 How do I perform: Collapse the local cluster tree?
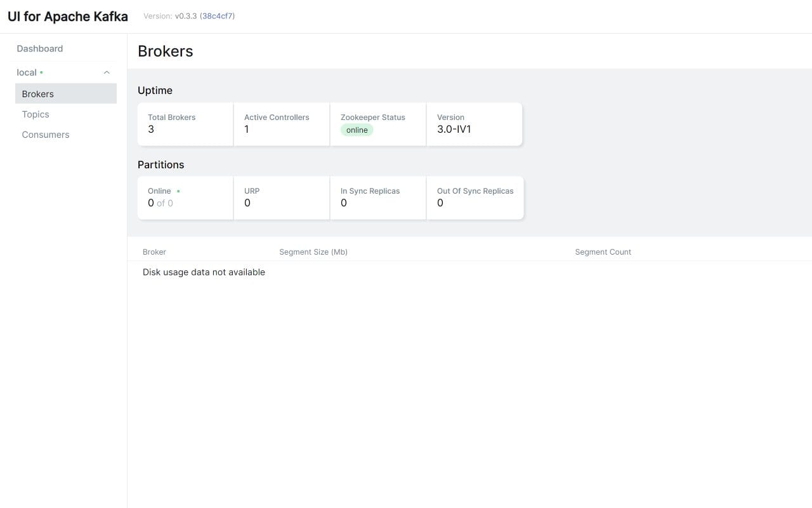[107, 72]
